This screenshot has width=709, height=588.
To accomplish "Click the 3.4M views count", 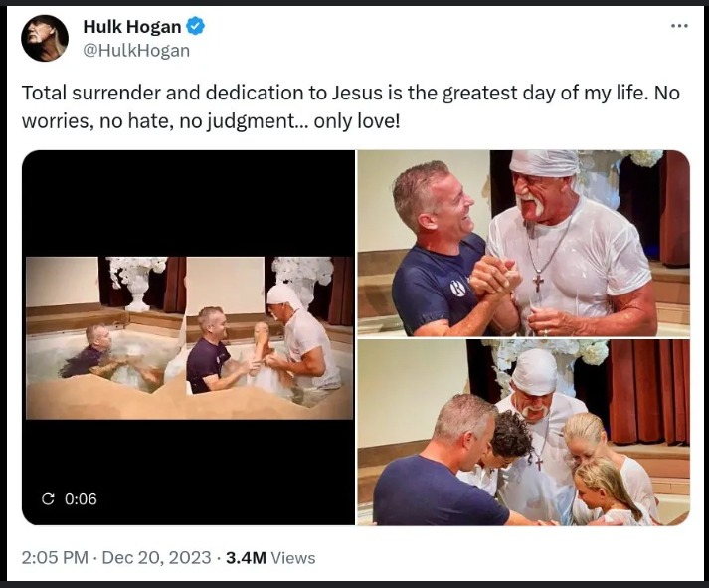I will click(x=246, y=558).
